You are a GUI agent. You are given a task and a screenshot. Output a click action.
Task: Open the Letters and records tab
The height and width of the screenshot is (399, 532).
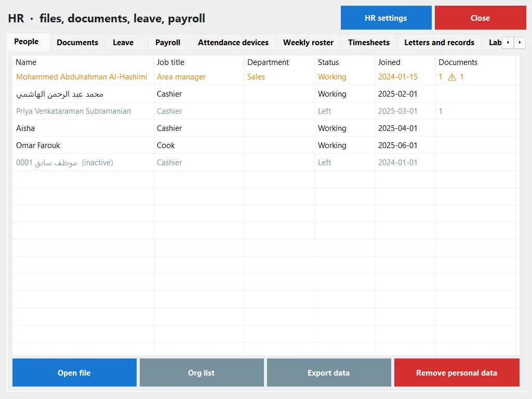point(439,43)
